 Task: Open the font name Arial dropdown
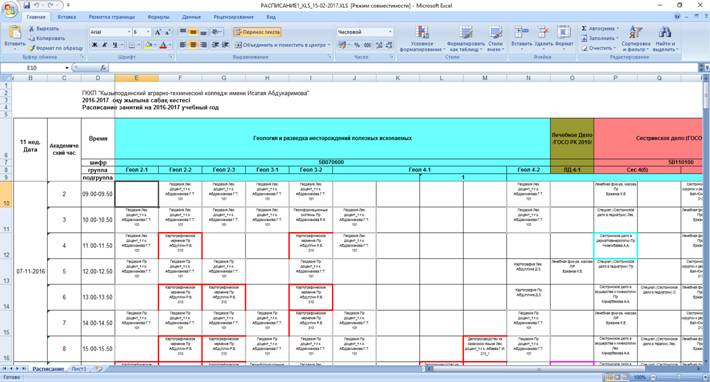[129, 32]
